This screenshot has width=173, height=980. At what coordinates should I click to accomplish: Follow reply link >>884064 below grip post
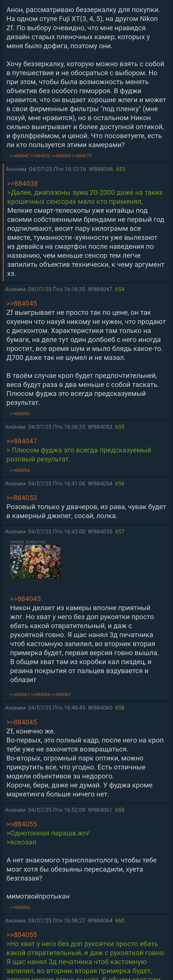40,694
